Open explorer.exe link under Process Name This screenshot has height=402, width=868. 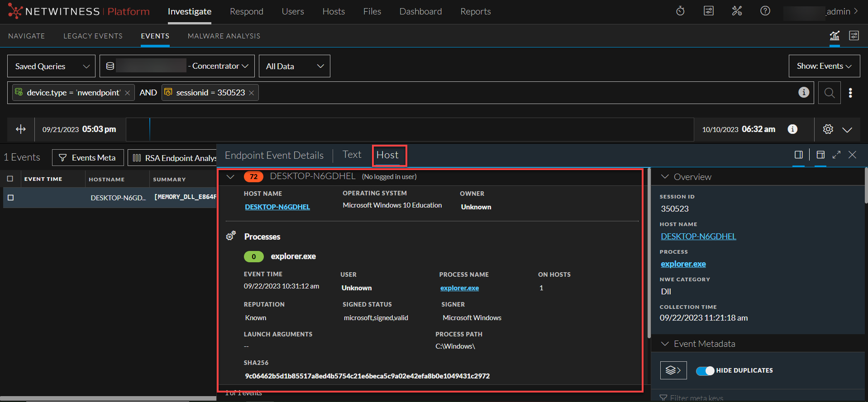[459, 288]
